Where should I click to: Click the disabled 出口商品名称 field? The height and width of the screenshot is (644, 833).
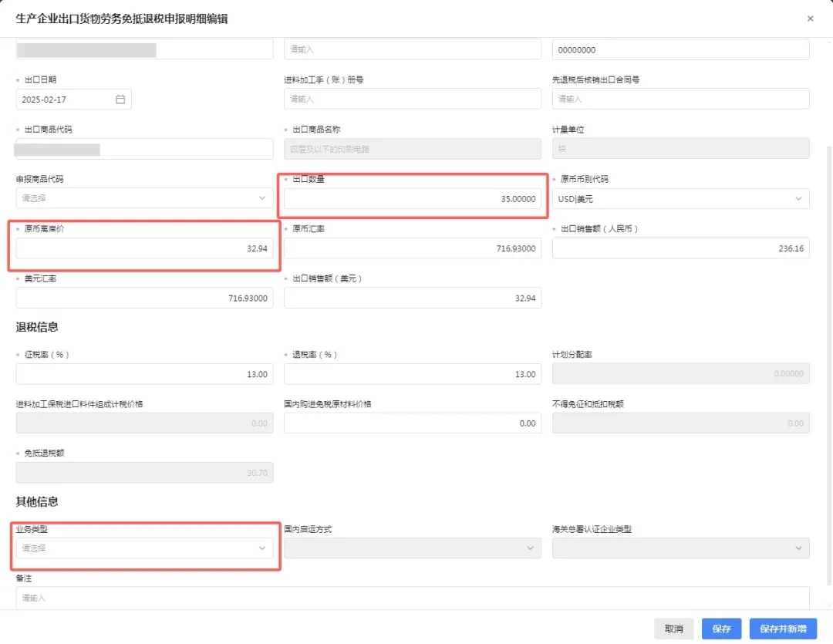(412, 149)
